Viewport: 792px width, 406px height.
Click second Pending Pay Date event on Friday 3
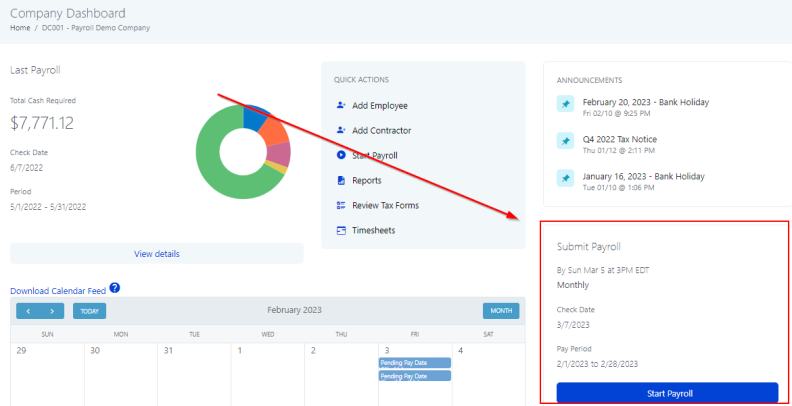point(415,376)
